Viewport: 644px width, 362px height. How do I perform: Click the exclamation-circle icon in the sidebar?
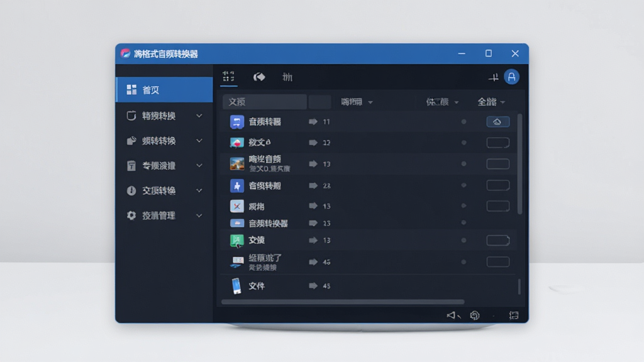(131, 190)
